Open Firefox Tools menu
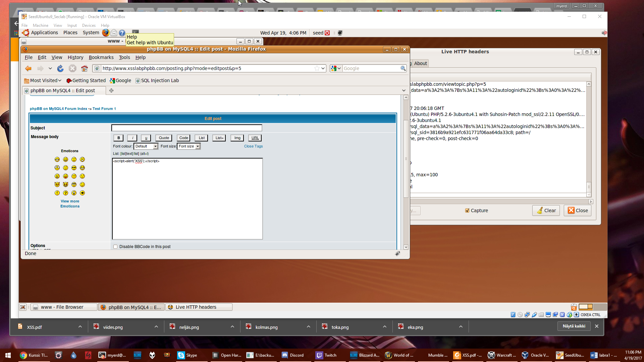 coord(124,57)
